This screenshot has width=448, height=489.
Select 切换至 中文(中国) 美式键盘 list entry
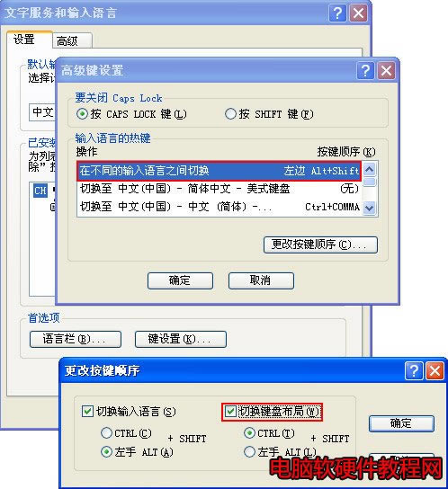coord(220,189)
